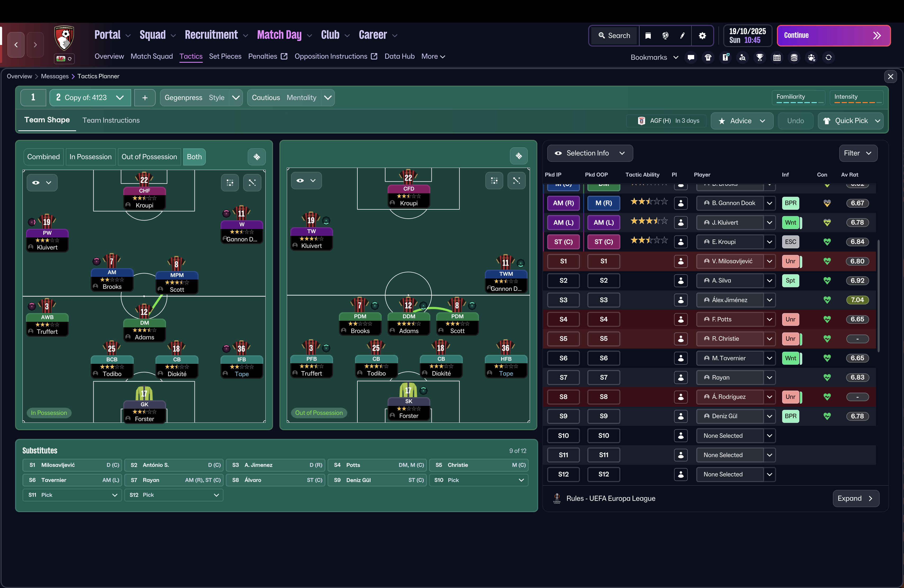Switch to Out of Possession view
This screenshot has width=904, height=588.
(x=149, y=157)
